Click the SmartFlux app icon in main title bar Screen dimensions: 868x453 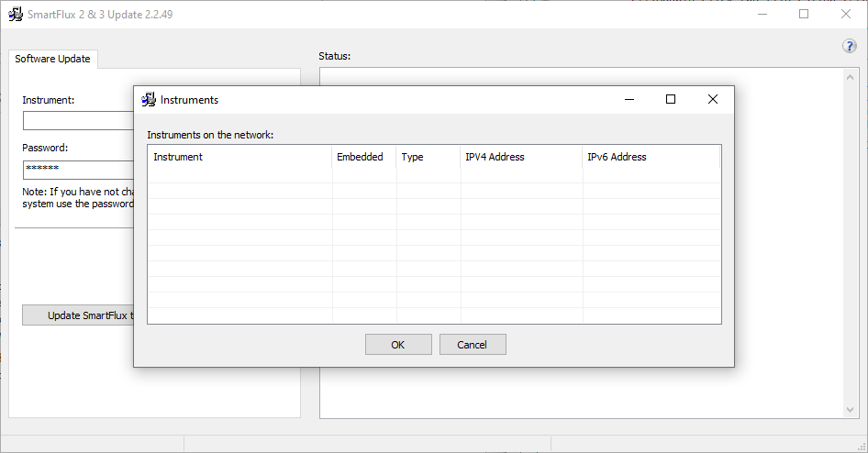click(x=15, y=14)
